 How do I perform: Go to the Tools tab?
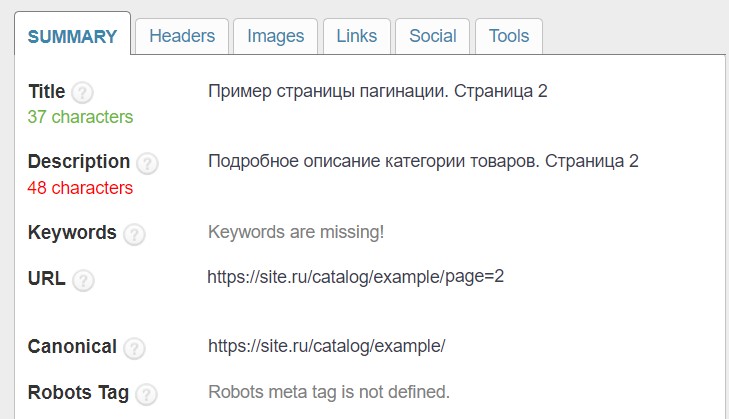tap(509, 36)
